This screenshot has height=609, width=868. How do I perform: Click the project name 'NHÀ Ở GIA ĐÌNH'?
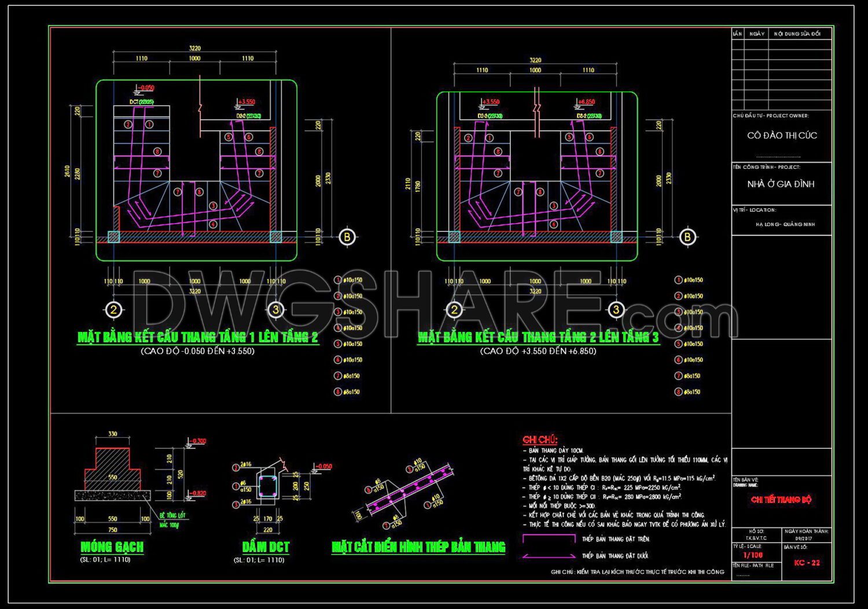point(781,184)
